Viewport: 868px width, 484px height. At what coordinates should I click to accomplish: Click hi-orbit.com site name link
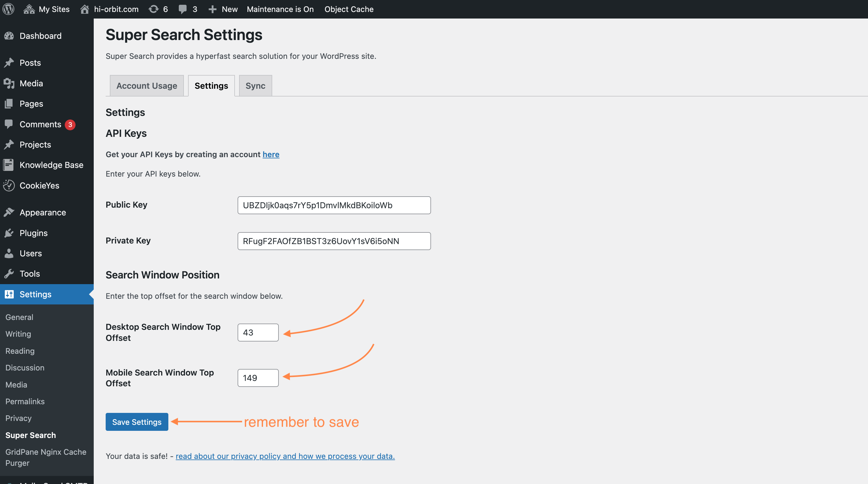(116, 9)
